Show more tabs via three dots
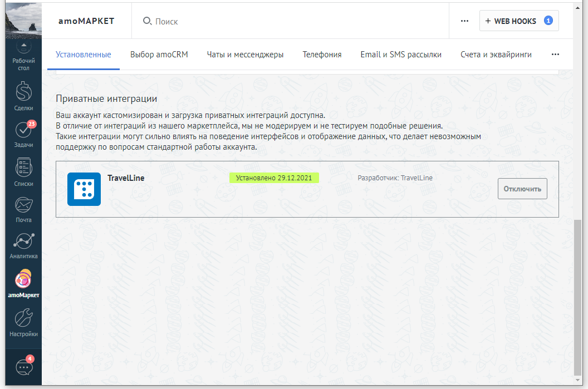 (555, 55)
